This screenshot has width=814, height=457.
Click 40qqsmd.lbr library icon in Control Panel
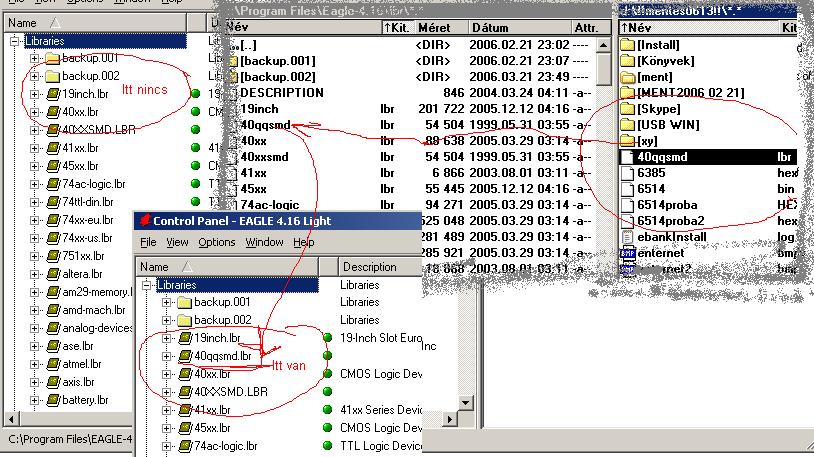tap(185, 356)
